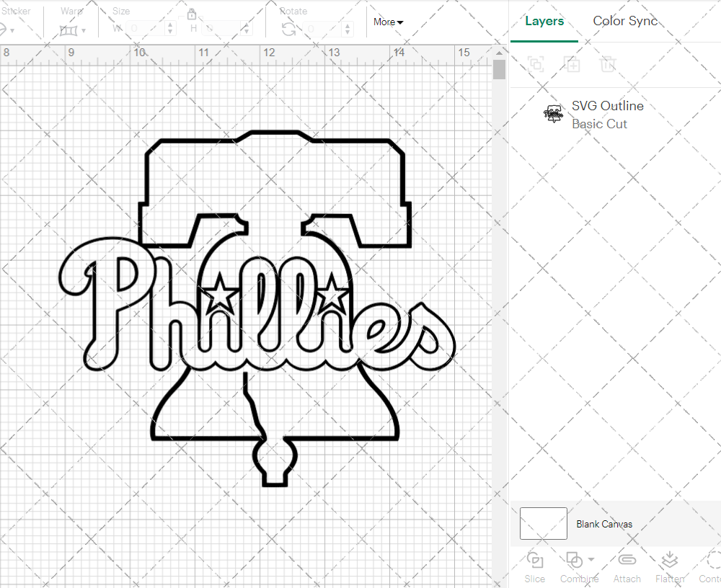This screenshot has width=721, height=588.
Task: Click the Warp icon
Action: (x=68, y=31)
